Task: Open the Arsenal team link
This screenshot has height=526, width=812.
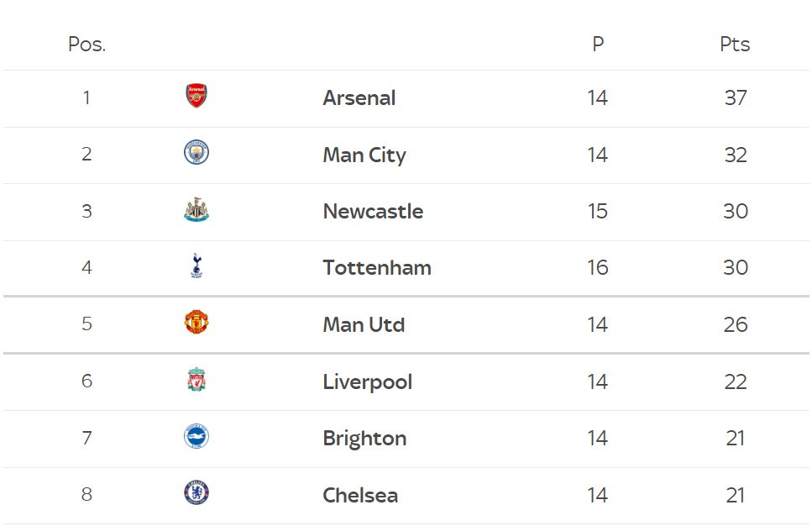Action: pyautogui.click(x=359, y=97)
